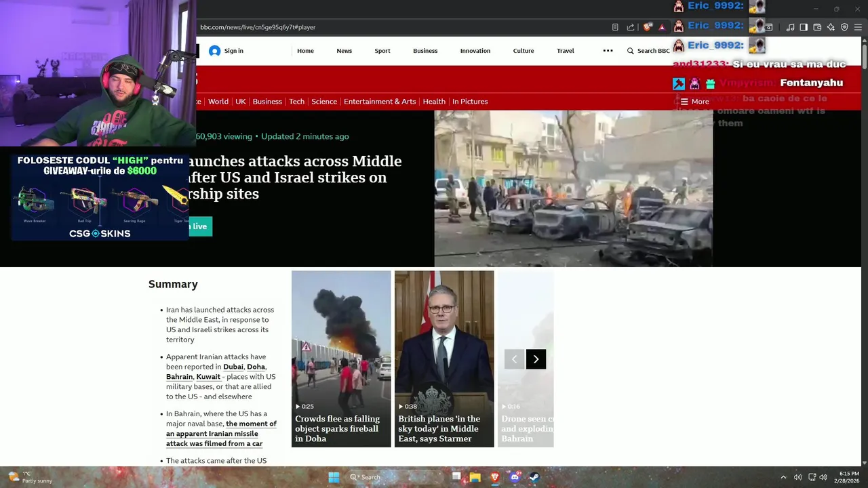
Task: Open Brave reader mode icon
Action: click(615, 27)
